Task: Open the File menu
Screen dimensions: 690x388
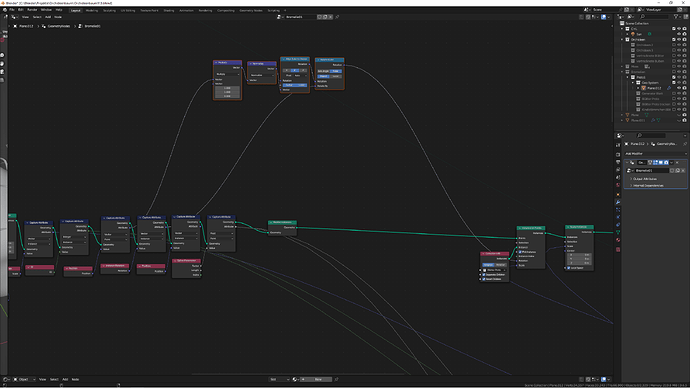Action: 12,10
